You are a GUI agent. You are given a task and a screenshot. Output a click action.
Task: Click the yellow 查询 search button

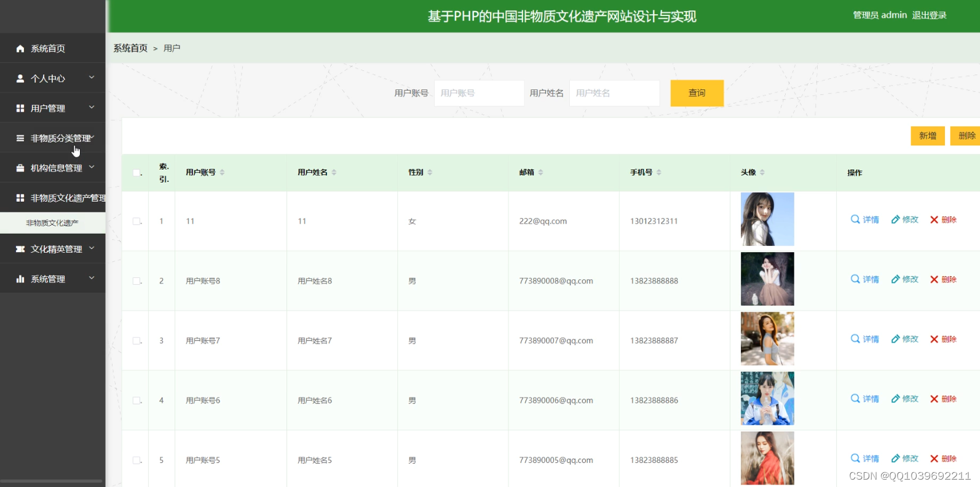pyautogui.click(x=697, y=93)
